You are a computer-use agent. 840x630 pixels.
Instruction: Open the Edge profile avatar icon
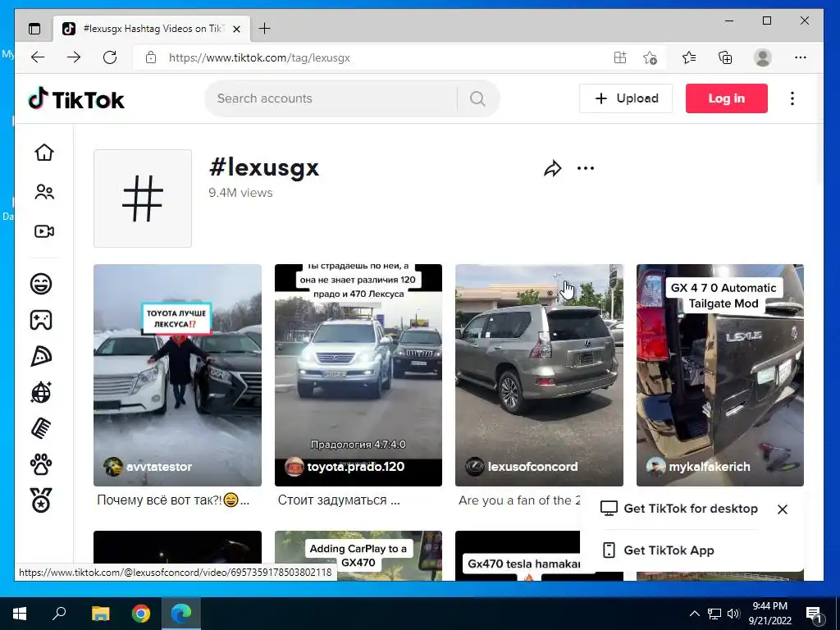pos(762,57)
